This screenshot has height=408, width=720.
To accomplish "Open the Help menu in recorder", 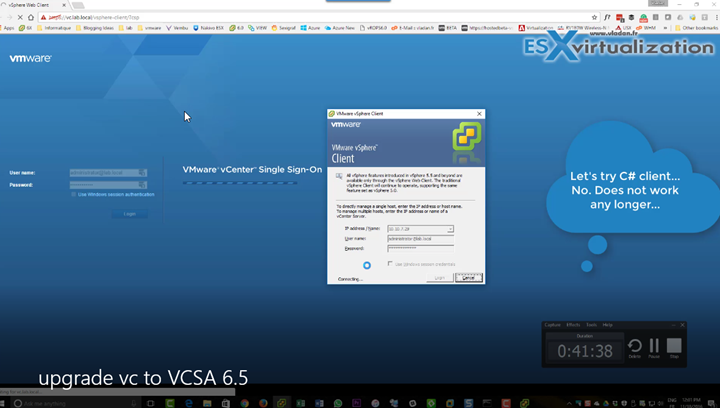I will coord(608,325).
